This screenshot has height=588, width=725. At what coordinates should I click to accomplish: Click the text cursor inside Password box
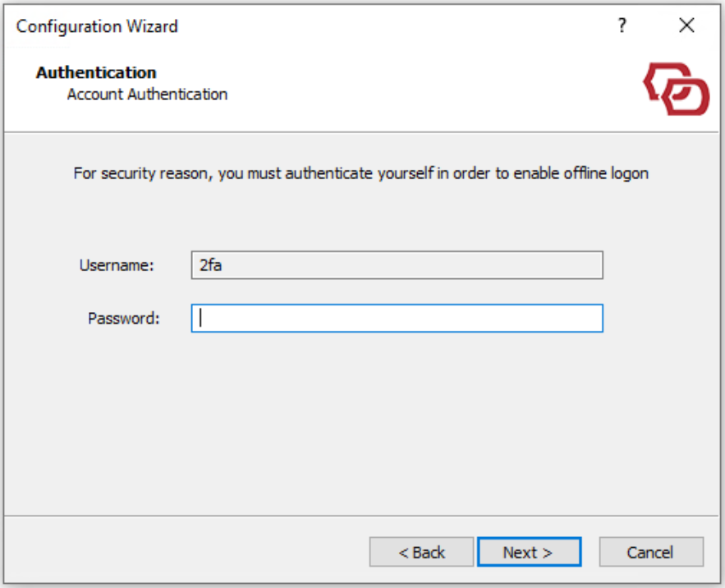[x=200, y=319]
